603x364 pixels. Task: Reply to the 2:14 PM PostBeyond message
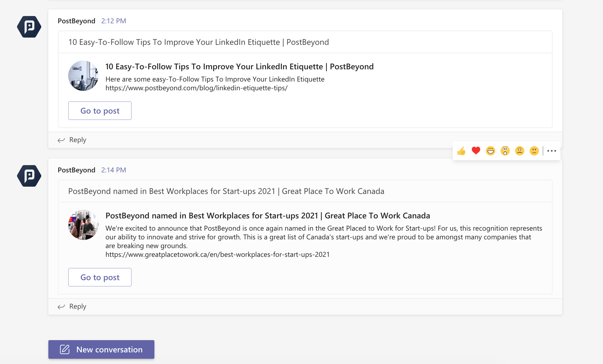point(72,306)
